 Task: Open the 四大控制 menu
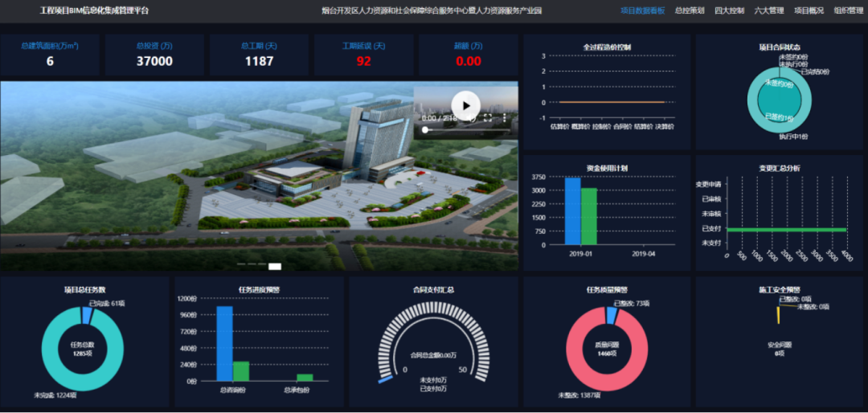(x=729, y=10)
